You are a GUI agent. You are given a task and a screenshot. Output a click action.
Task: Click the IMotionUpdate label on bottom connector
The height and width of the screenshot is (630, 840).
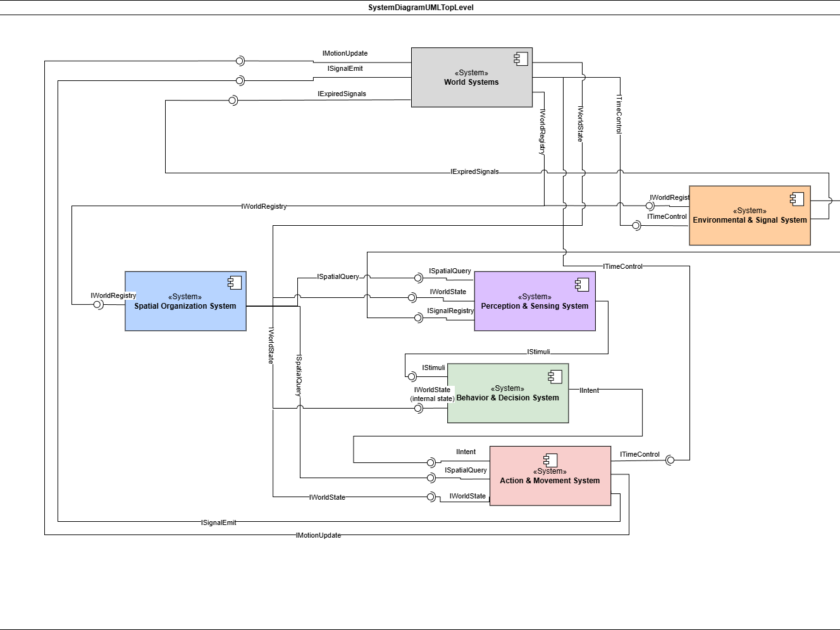tap(318, 535)
